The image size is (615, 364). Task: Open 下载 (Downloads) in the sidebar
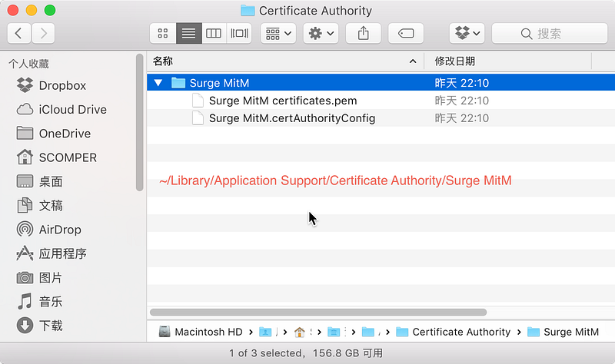(39, 326)
